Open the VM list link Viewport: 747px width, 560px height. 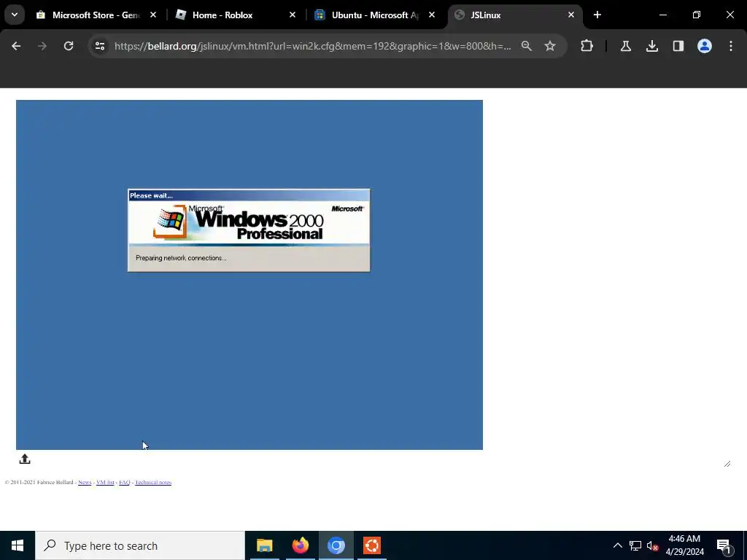click(x=105, y=483)
